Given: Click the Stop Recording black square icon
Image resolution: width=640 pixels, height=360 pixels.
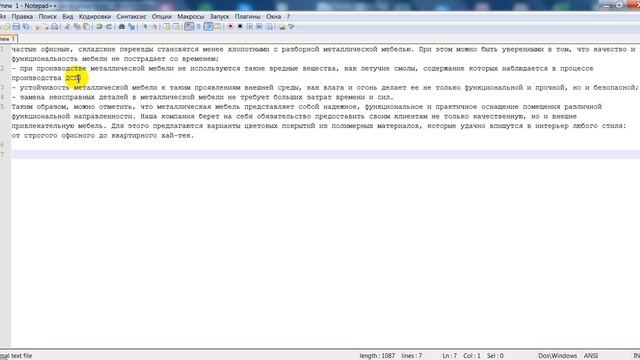Looking at the screenshot, I should point(240,27).
